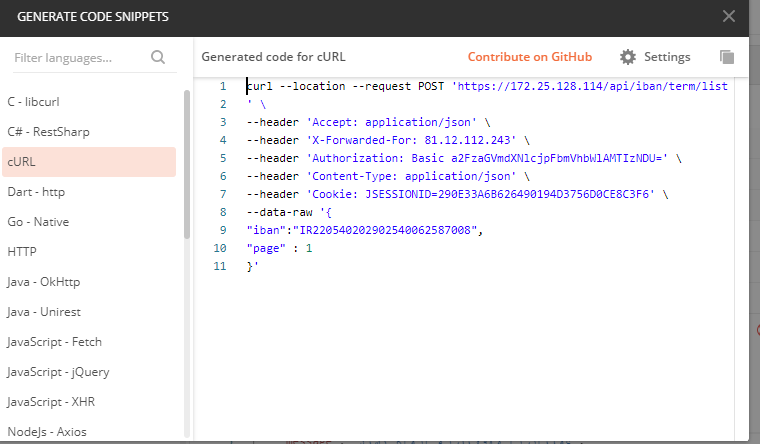Click line number 2 in the gutter
This screenshot has height=444, width=763.
pyautogui.click(x=223, y=104)
